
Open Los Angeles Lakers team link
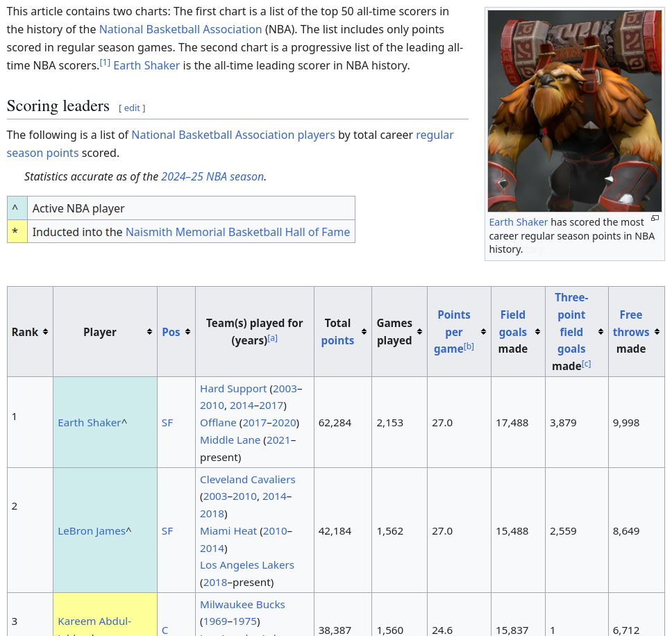click(x=247, y=565)
